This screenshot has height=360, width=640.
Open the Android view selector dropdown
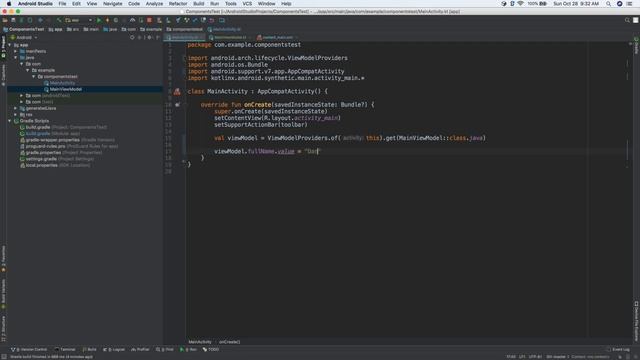point(24,38)
